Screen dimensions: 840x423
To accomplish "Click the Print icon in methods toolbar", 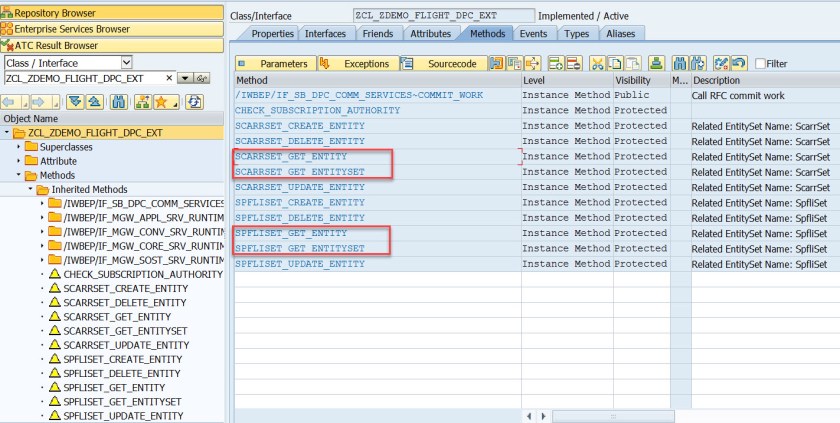I will click(656, 63).
